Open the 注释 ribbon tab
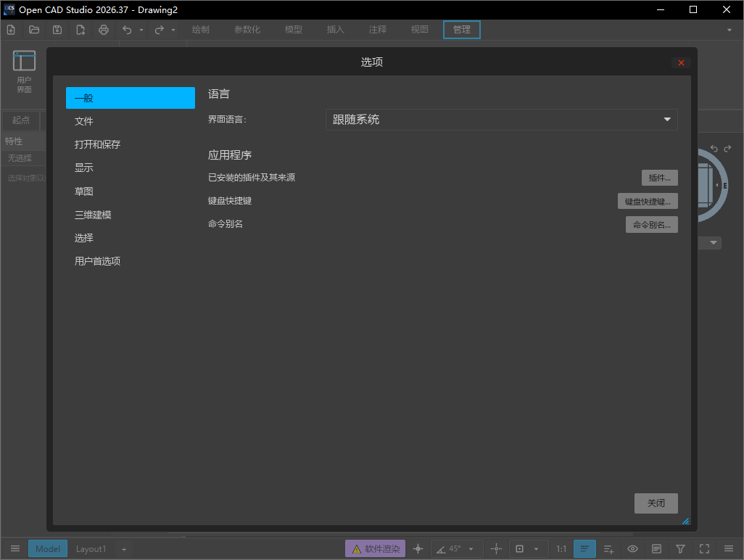The height and width of the screenshot is (560, 744). [x=378, y=30]
